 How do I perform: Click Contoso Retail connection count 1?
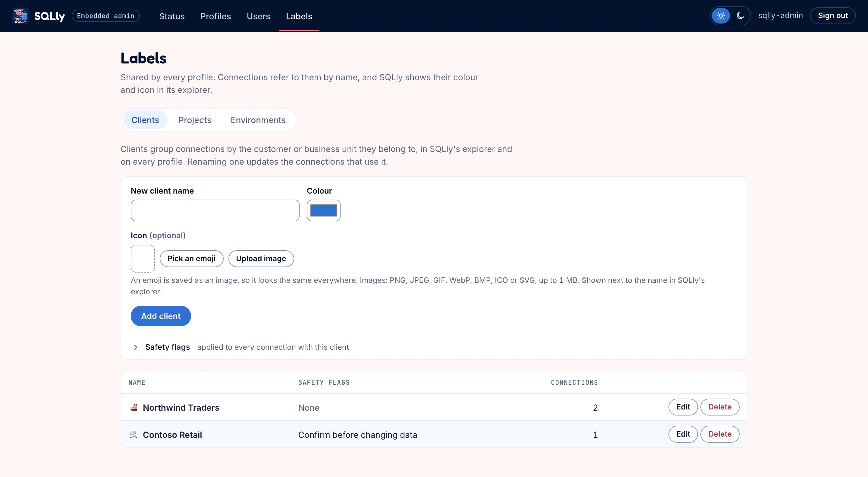pyautogui.click(x=596, y=434)
